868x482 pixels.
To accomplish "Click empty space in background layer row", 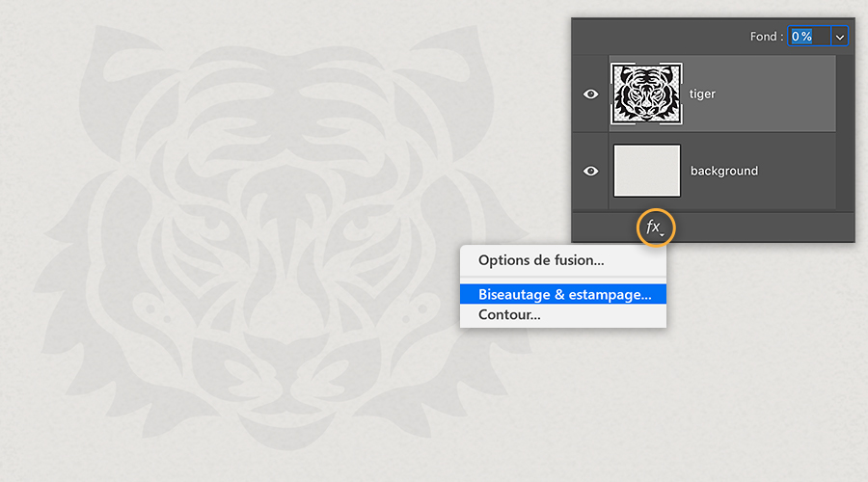I will (798, 171).
